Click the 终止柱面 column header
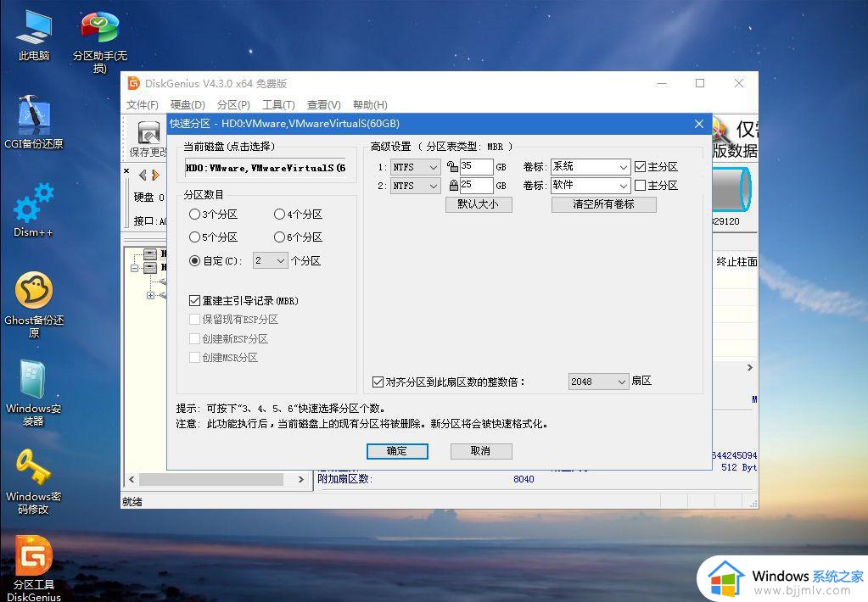This screenshot has height=602, width=868. click(x=736, y=262)
